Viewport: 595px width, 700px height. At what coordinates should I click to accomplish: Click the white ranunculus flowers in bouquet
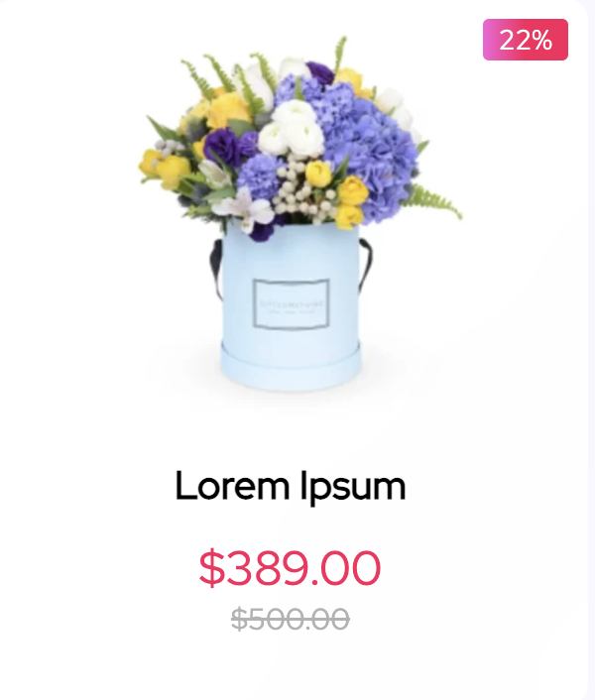pyautogui.click(x=294, y=130)
